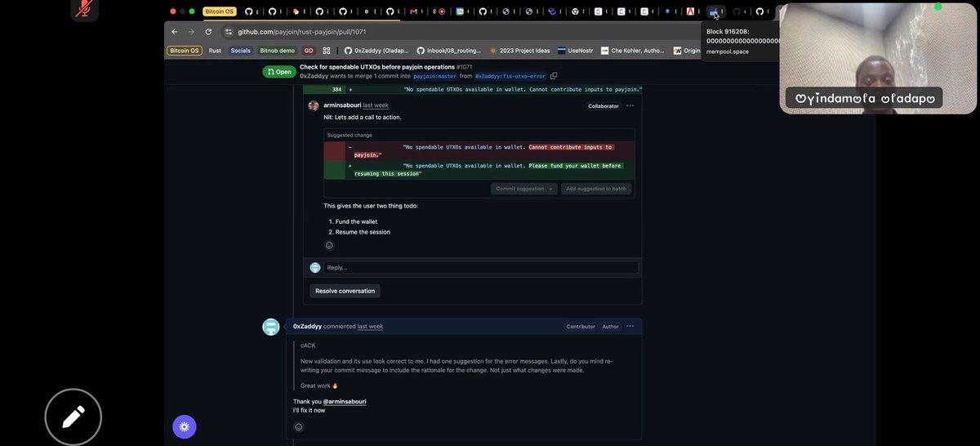Select the 'Resume the session' list item
The width and height of the screenshot is (980, 446).
point(363,232)
